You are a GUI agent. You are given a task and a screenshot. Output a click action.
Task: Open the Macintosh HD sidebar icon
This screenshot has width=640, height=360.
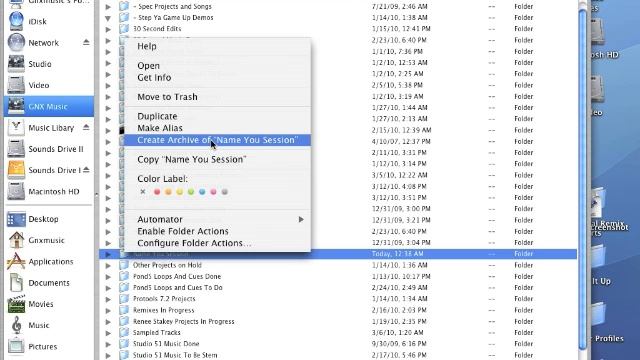(16, 191)
